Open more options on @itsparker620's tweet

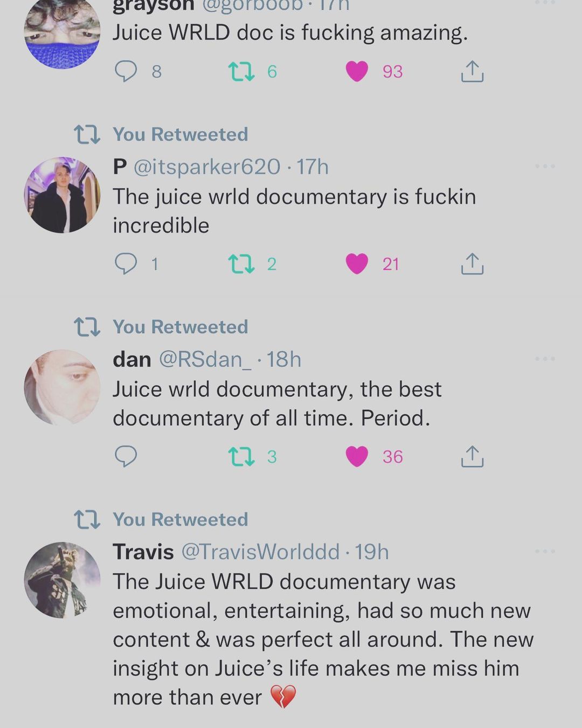pyautogui.click(x=545, y=166)
